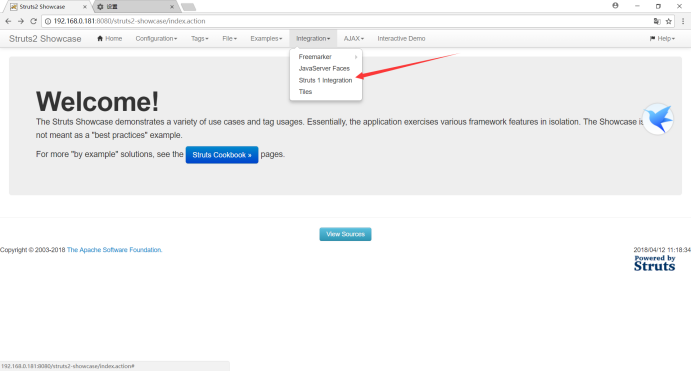The image size is (692, 371).
Task: Expand the AJAX dropdown
Action: pos(354,39)
